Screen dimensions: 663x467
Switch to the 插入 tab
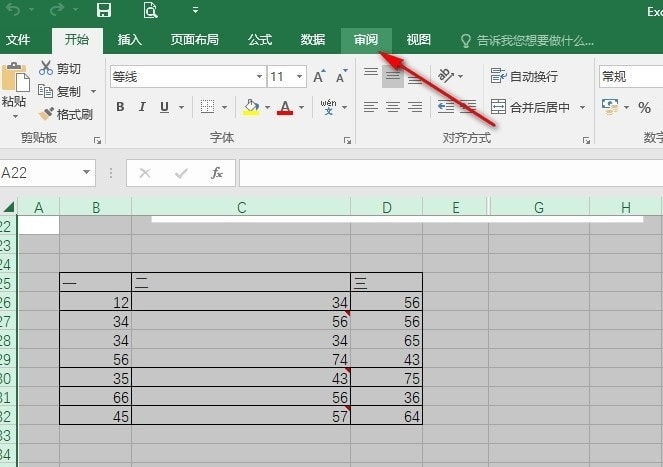(x=130, y=40)
